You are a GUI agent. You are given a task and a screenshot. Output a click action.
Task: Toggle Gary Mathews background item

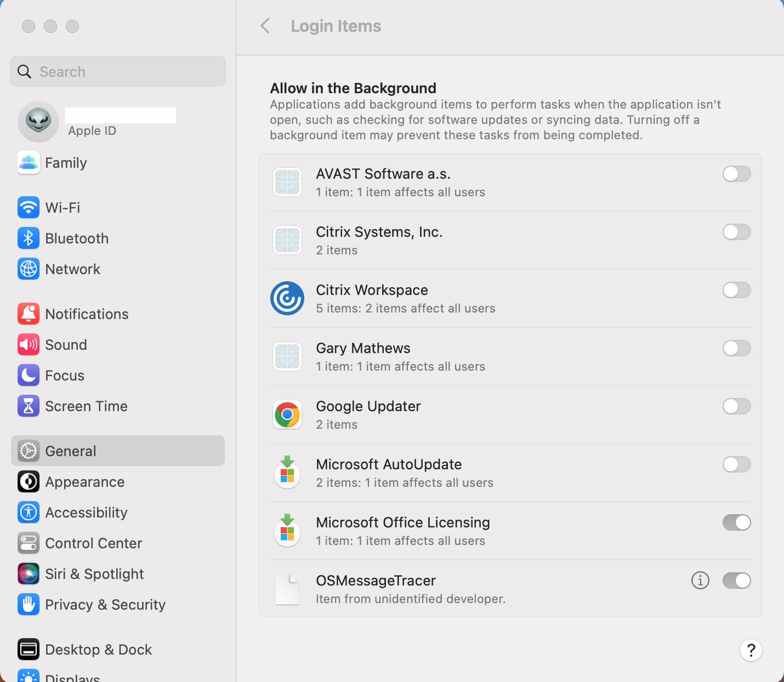pos(737,348)
